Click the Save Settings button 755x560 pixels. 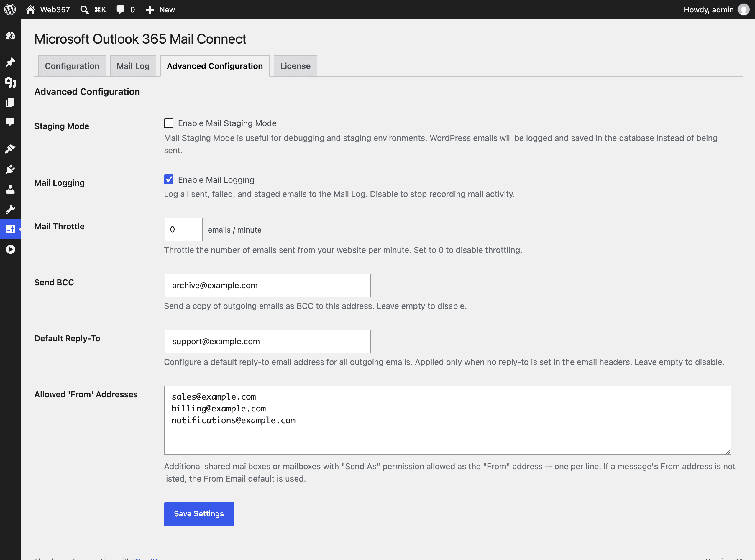[x=199, y=514]
